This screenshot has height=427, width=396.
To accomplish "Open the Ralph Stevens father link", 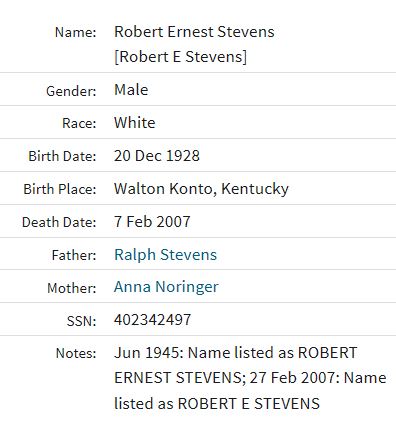I will pos(165,255).
